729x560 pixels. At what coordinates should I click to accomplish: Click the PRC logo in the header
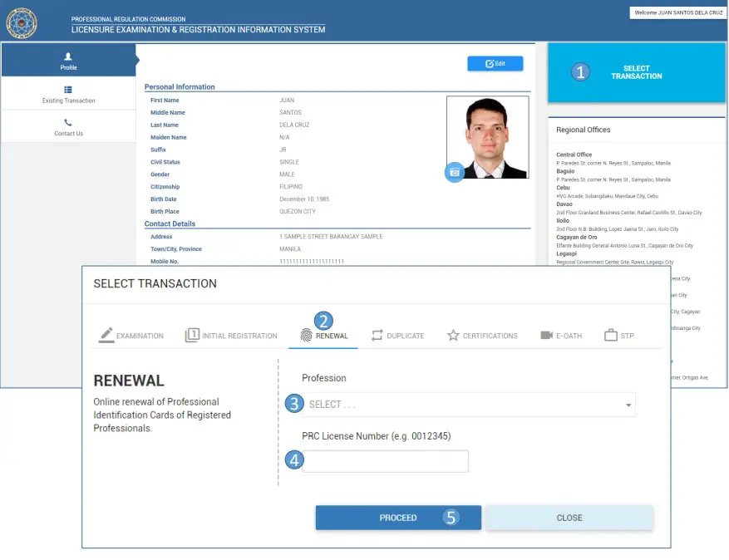[22, 23]
